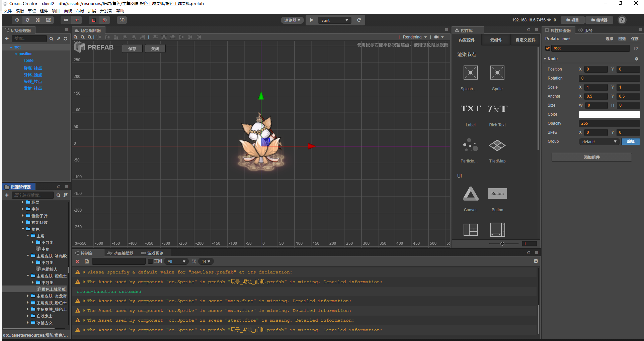This screenshot has height=341, width=644.
Task: Open the white Color swatch picker
Action: pyautogui.click(x=609, y=114)
